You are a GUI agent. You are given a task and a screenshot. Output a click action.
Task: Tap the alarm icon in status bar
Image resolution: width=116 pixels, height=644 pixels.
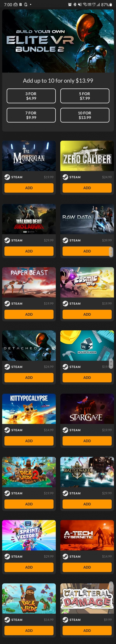(x=70, y=5)
